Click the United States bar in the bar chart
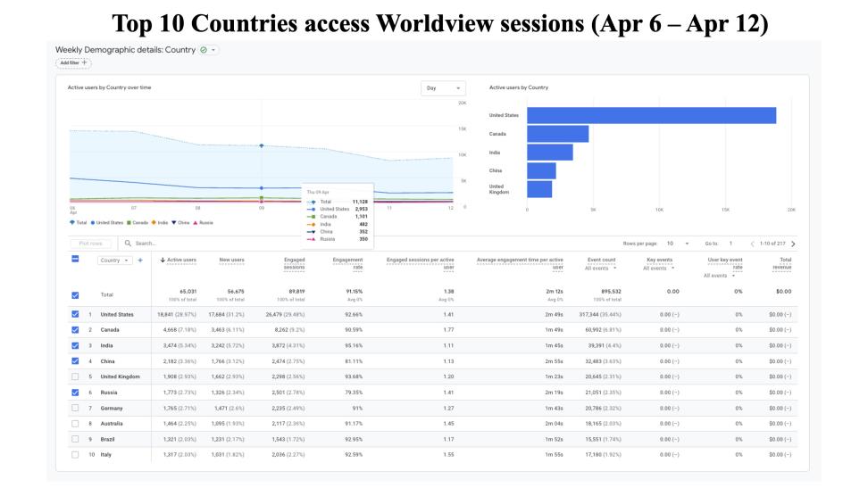Screen dimensions: 868x488 tap(652, 115)
